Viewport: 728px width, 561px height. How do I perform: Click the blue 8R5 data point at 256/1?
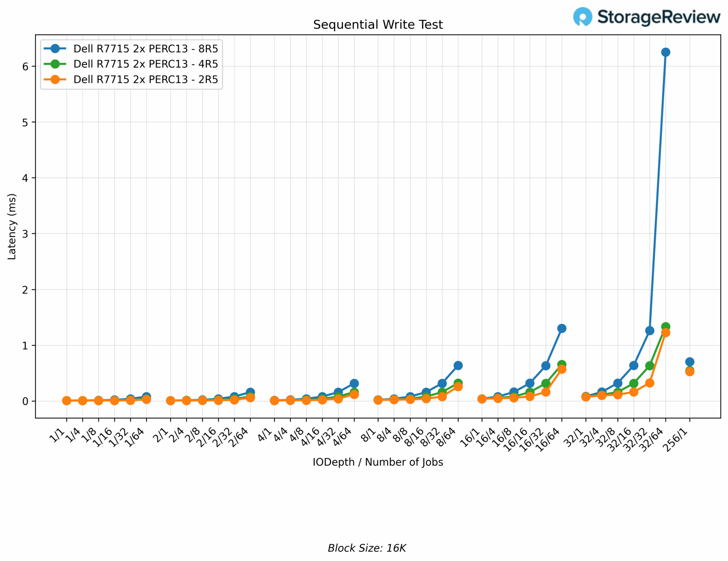pos(690,362)
